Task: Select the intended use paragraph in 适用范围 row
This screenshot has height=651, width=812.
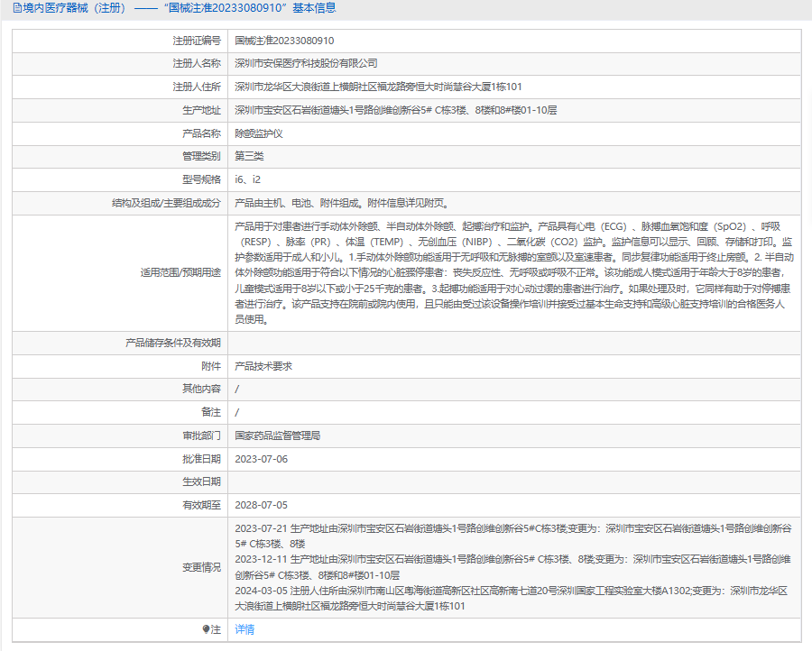Action: (x=514, y=272)
